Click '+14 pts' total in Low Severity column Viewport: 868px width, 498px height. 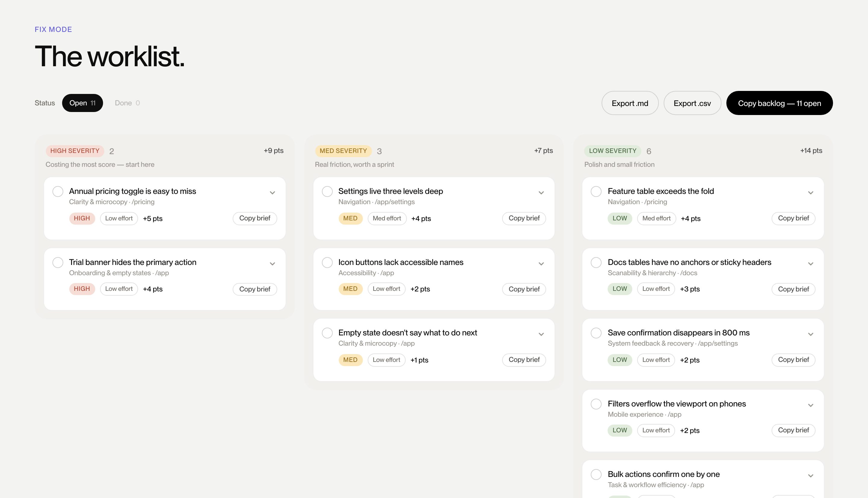811,151
